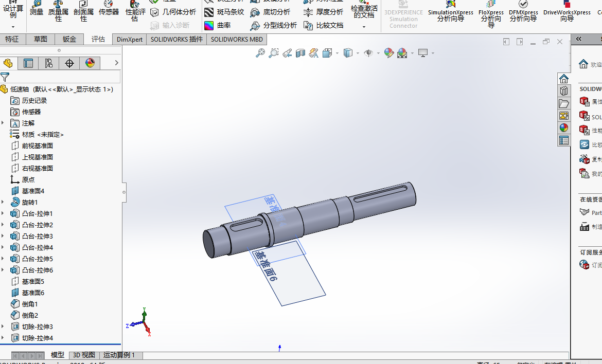Switch to the 草图 ribbon tab
This screenshot has height=364, width=602.
pos(40,39)
